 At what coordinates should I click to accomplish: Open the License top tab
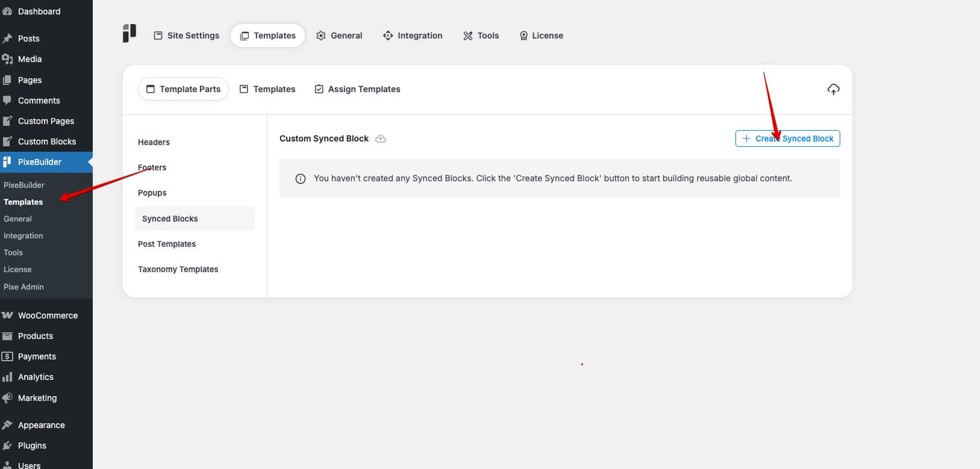click(x=541, y=36)
